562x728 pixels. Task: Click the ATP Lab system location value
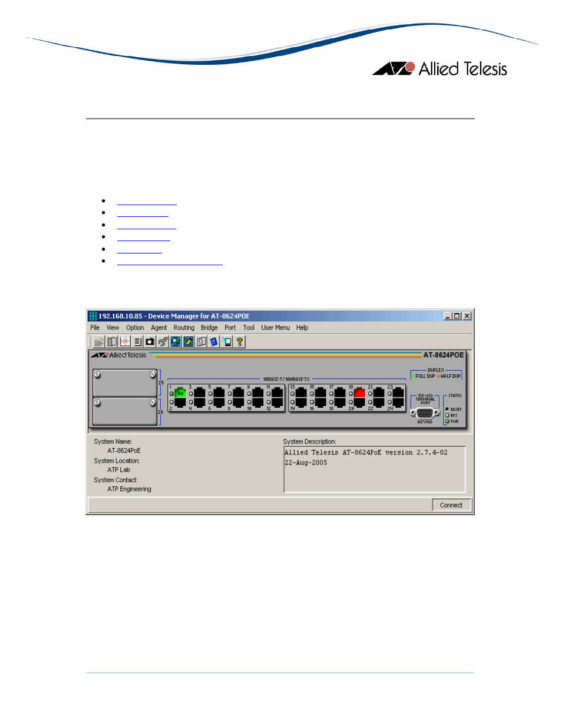[x=119, y=470]
